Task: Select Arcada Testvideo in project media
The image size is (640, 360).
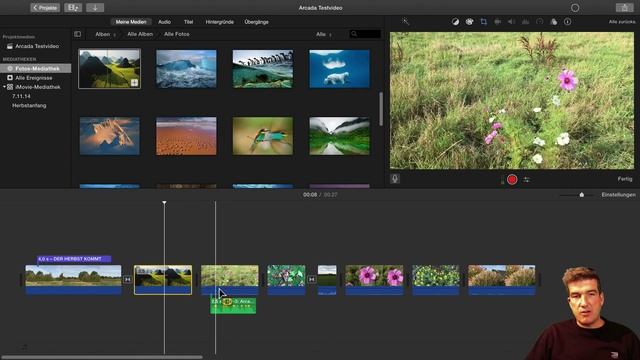Action: 37,47
